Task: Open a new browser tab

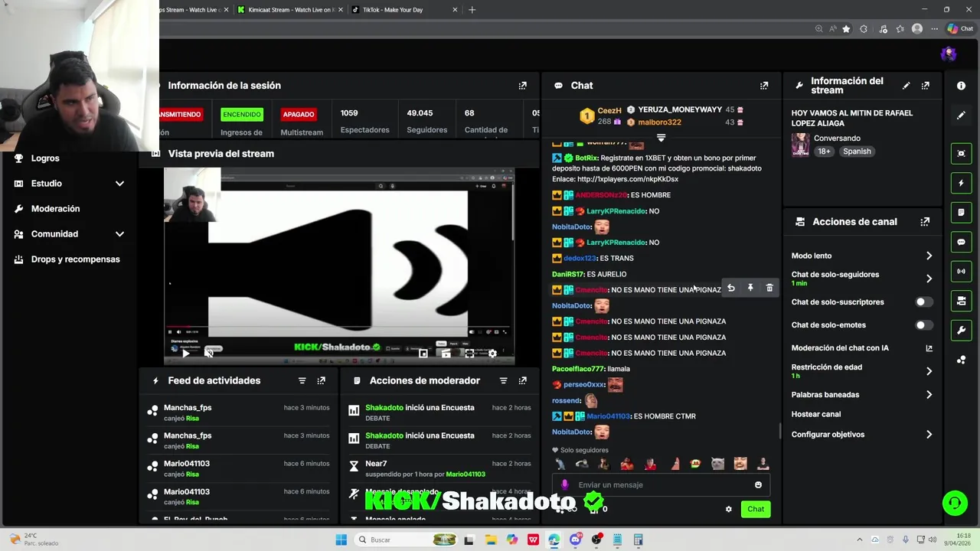Action: (472, 10)
